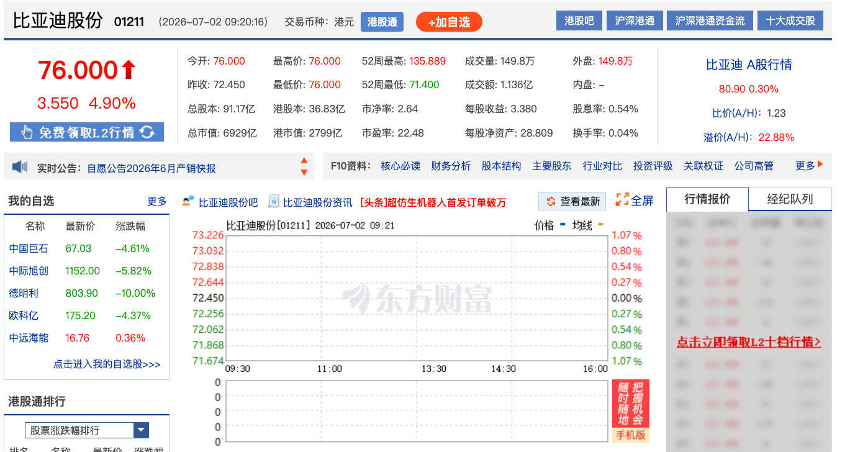This screenshot has width=868, height=452.
Task: Click 更多 link in 我的自选 panel
Action: [157, 201]
